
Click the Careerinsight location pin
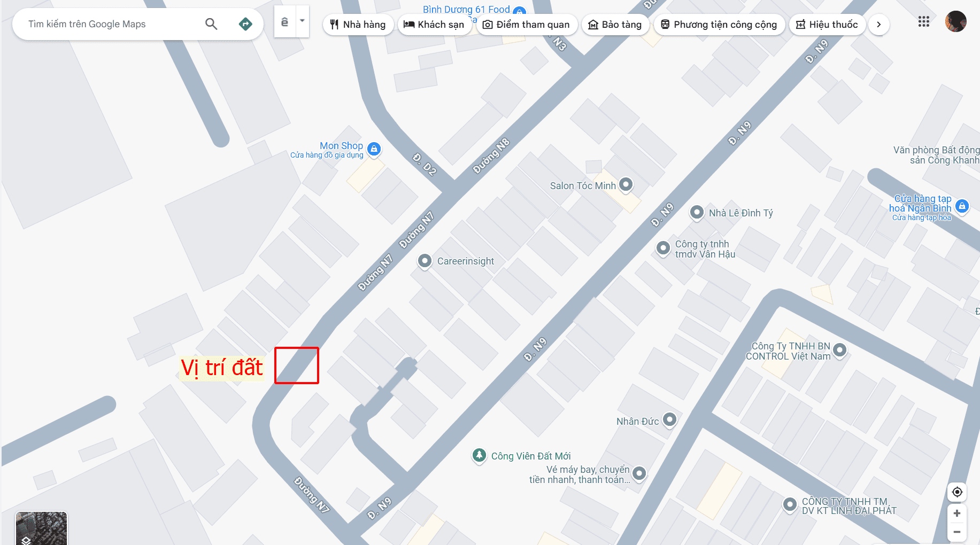[425, 261]
